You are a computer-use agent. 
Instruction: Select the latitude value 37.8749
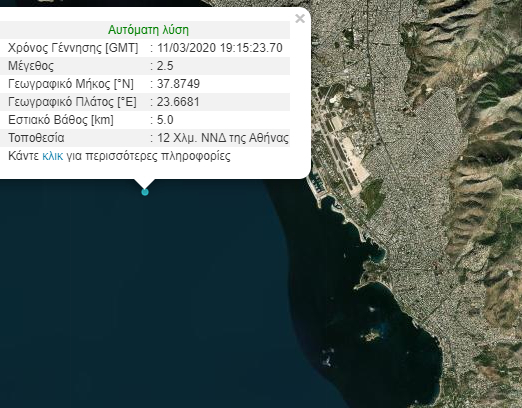tap(178, 84)
